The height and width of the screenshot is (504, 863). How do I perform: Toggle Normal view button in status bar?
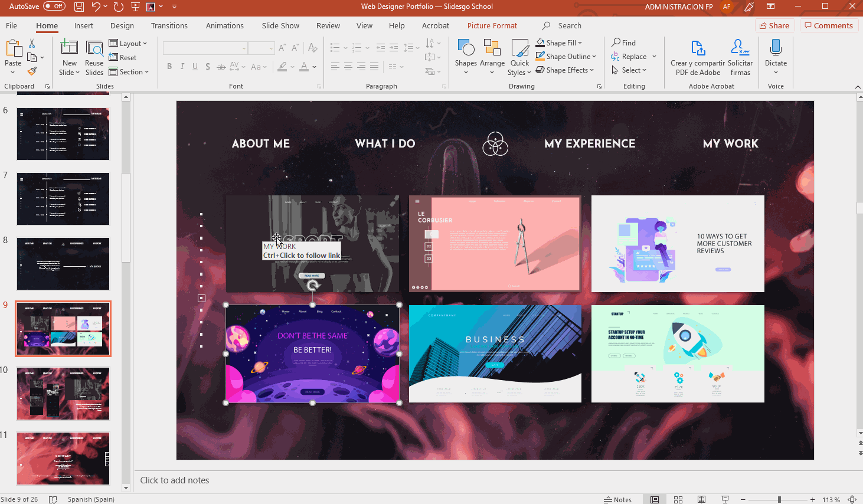click(x=655, y=499)
